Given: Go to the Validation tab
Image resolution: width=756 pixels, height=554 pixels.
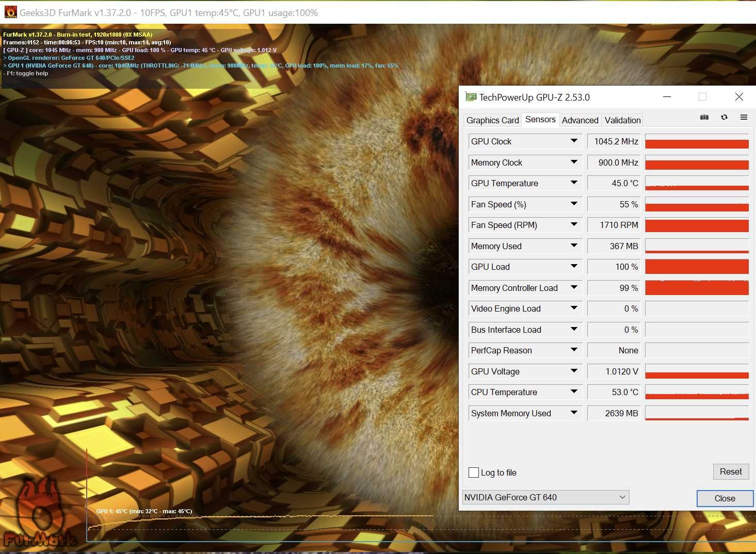Looking at the screenshot, I should point(622,120).
